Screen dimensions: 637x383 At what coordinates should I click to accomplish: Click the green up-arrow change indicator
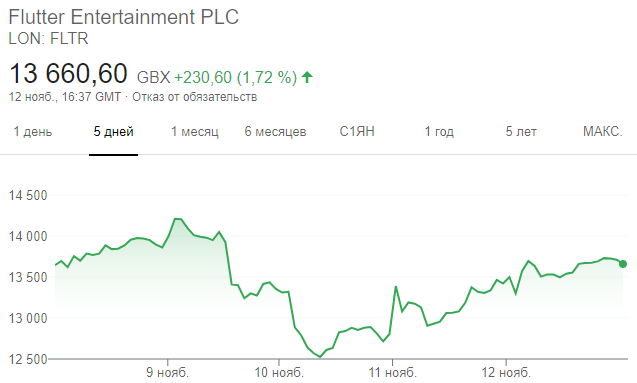click(x=308, y=77)
